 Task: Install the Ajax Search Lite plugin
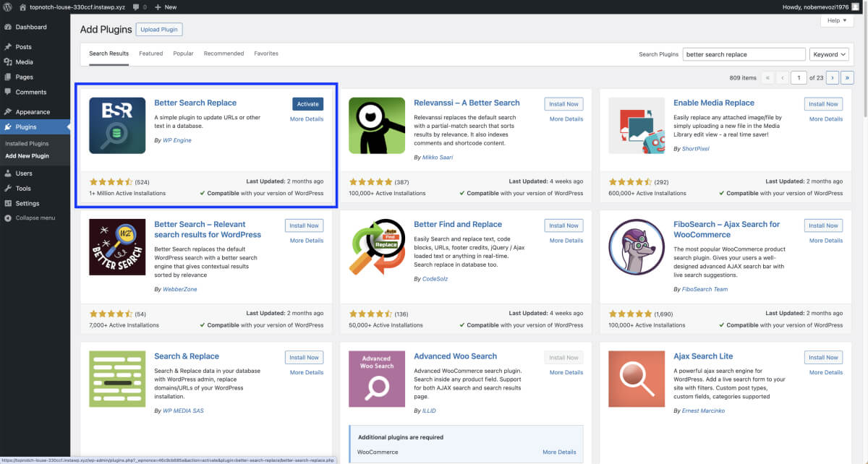tap(823, 357)
